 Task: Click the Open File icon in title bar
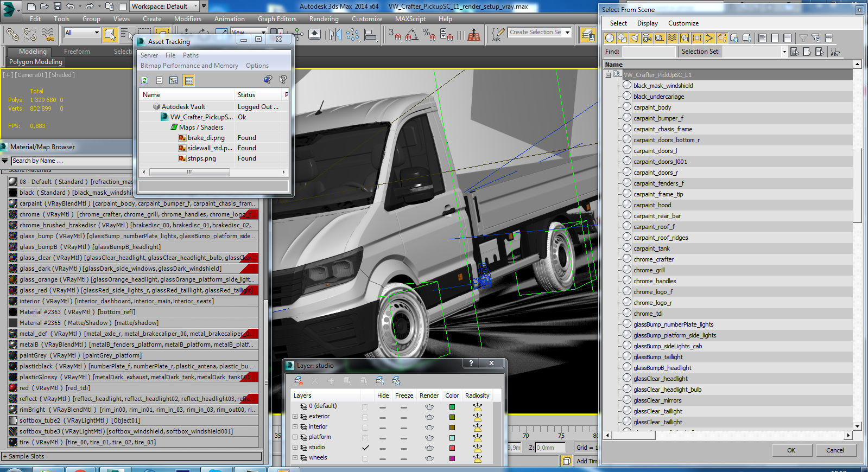pyautogui.click(x=45, y=7)
